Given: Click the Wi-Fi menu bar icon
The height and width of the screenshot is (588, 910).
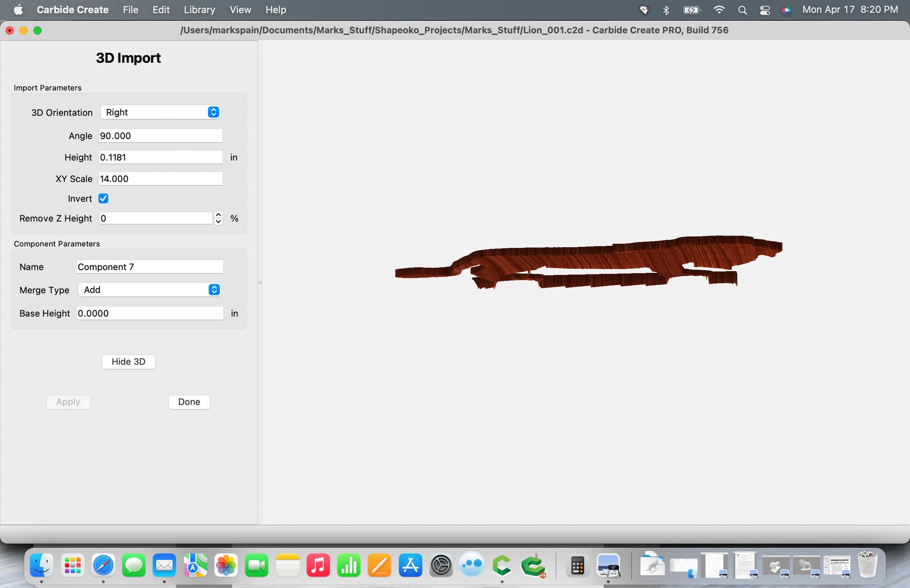Looking at the screenshot, I should pyautogui.click(x=719, y=10).
